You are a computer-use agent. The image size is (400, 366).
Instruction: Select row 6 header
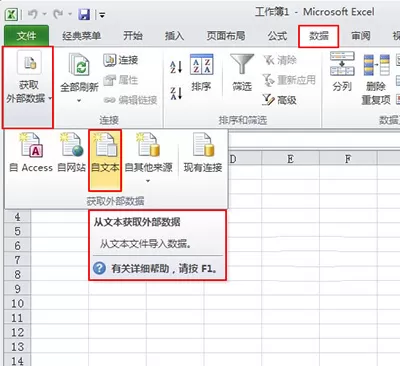click(17, 246)
